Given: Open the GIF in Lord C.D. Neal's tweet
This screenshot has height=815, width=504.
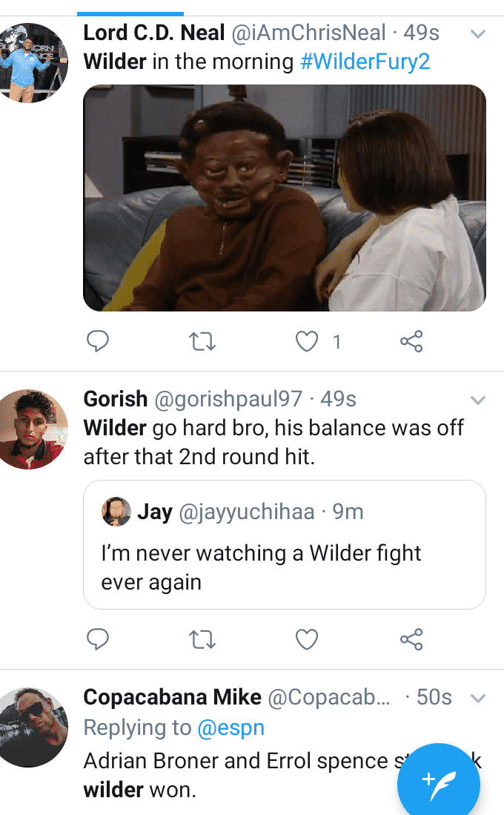Looking at the screenshot, I should point(285,198).
